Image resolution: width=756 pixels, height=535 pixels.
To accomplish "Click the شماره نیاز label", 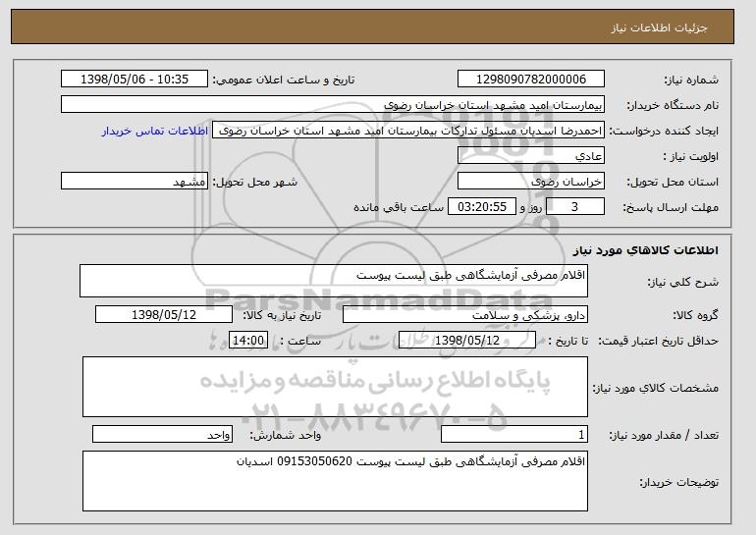I will (x=691, y=80).
